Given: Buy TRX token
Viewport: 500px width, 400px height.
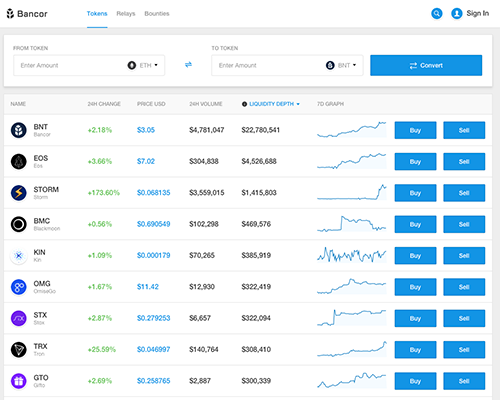Looking at the screenshot, I should tap(415, 350).
